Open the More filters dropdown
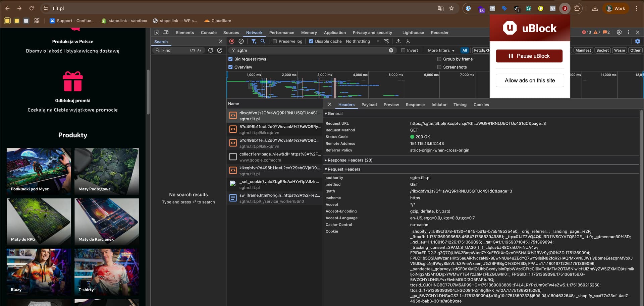 pos(441,50)
